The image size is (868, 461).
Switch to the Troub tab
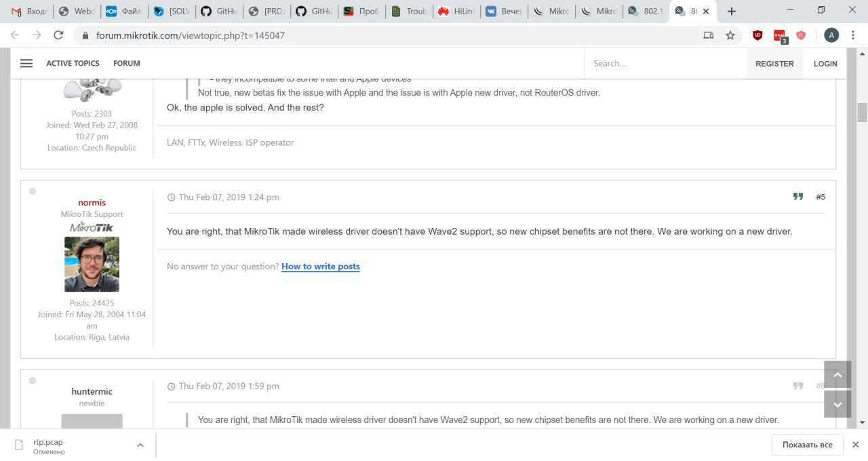(x=409, y=11)
